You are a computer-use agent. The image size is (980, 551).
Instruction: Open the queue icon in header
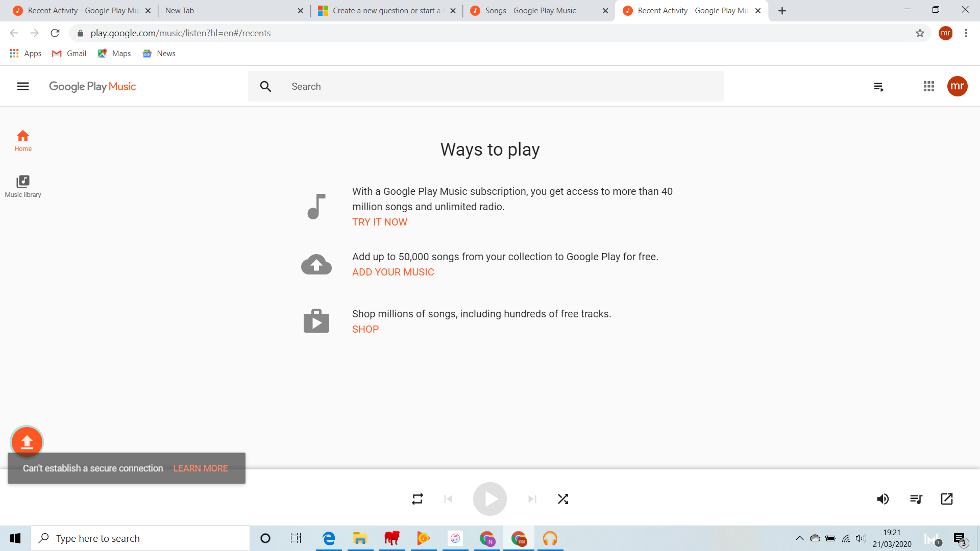coord(878,87)
